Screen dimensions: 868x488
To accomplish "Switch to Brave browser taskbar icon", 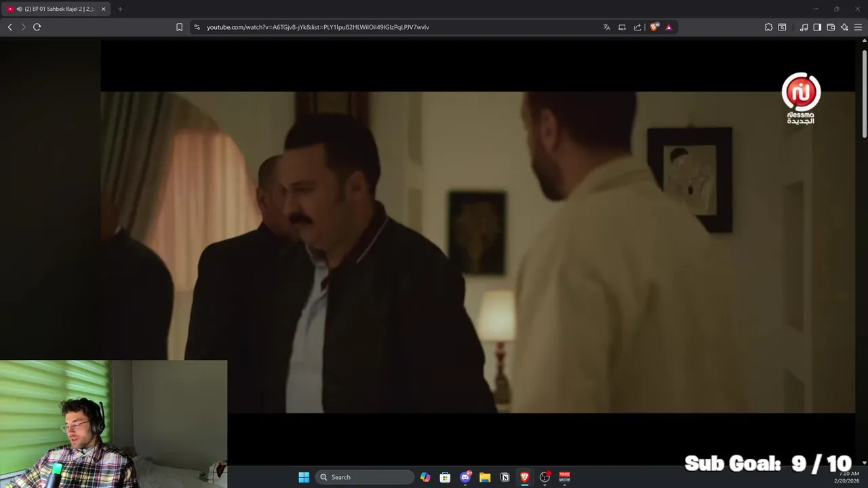I will point(524,477).
